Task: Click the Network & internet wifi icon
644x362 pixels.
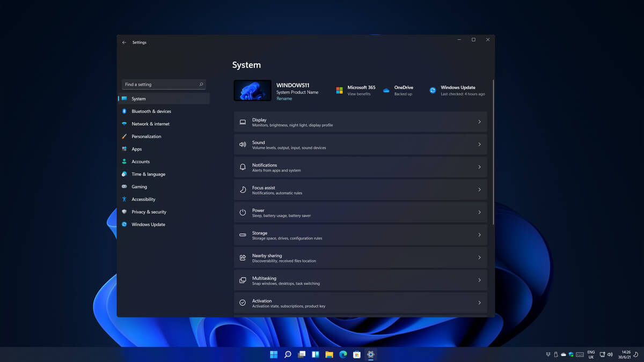Action: coord(124,124)
